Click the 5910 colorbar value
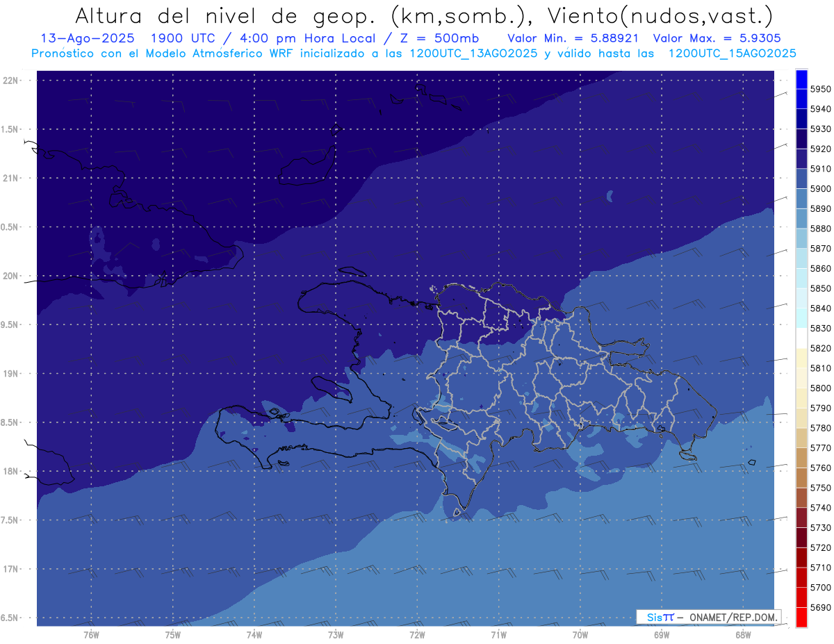Image resolution: width=834 pixels, height=644 pixels. (820, 169)
